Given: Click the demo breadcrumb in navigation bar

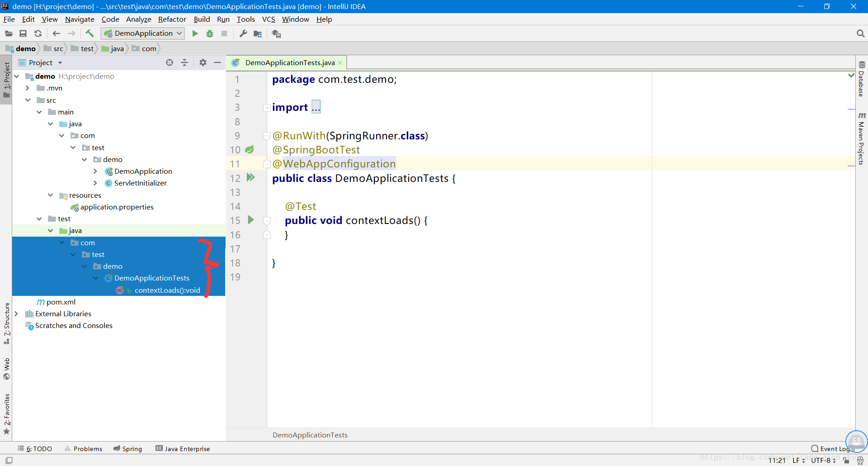Looking at the screenshot, I should (x=21, y=48).
